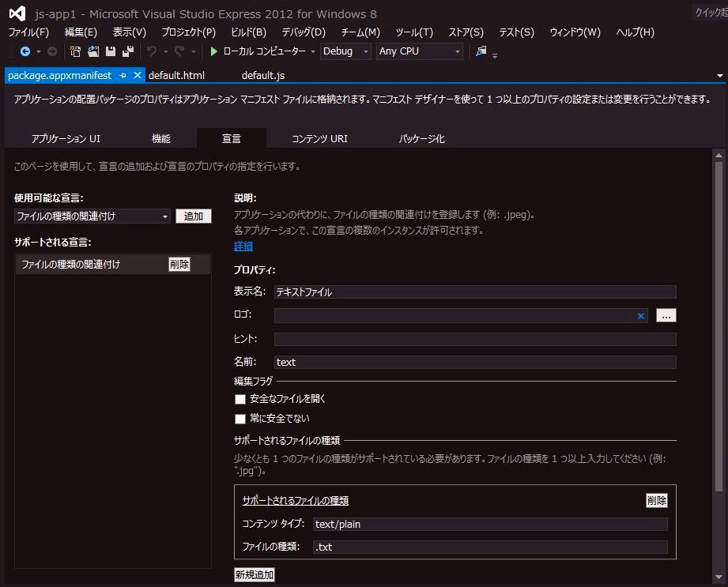This screenshot has width=728, height=587.
Task: Open the redo history dropdown arrow
Action: pyautogui.click(x=194, y=51)
